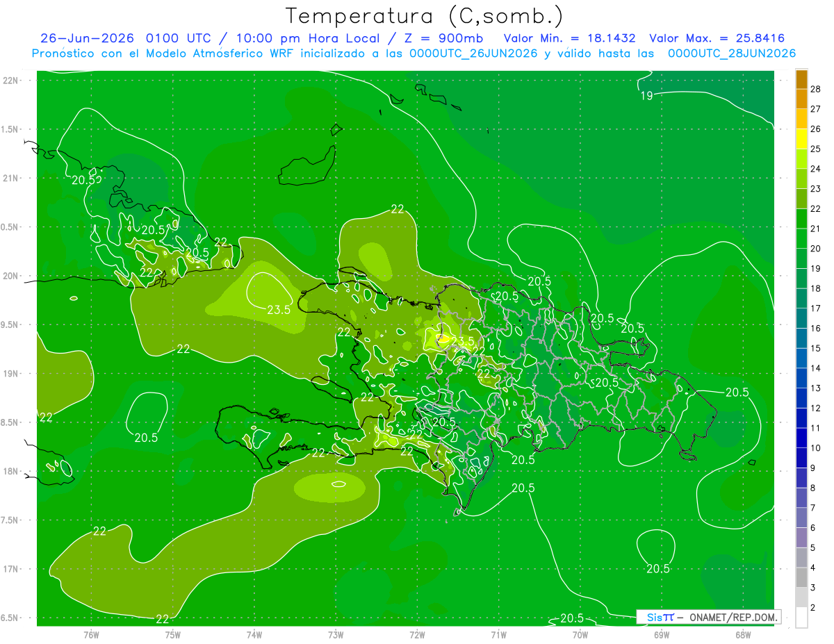The width and height of the screenshot is (834, 644).
Task: Click the "0000UTC_28JUN2026" valid-until timestamp
Action: [x=731, y=53]
